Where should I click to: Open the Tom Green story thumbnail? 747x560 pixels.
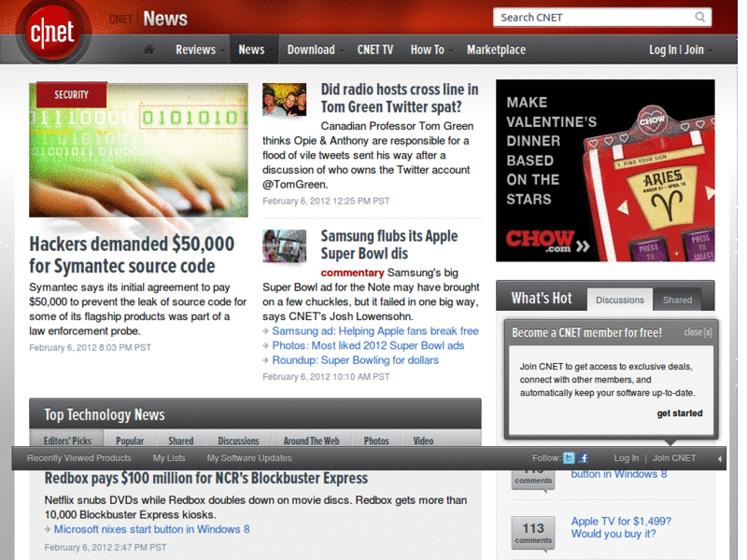[x=285, y=100]
